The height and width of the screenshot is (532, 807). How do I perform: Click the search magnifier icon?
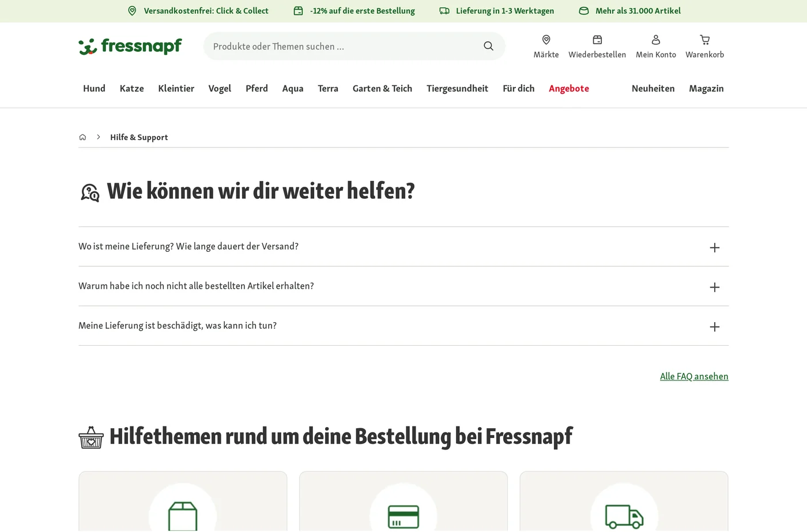[x=488, y=46]
